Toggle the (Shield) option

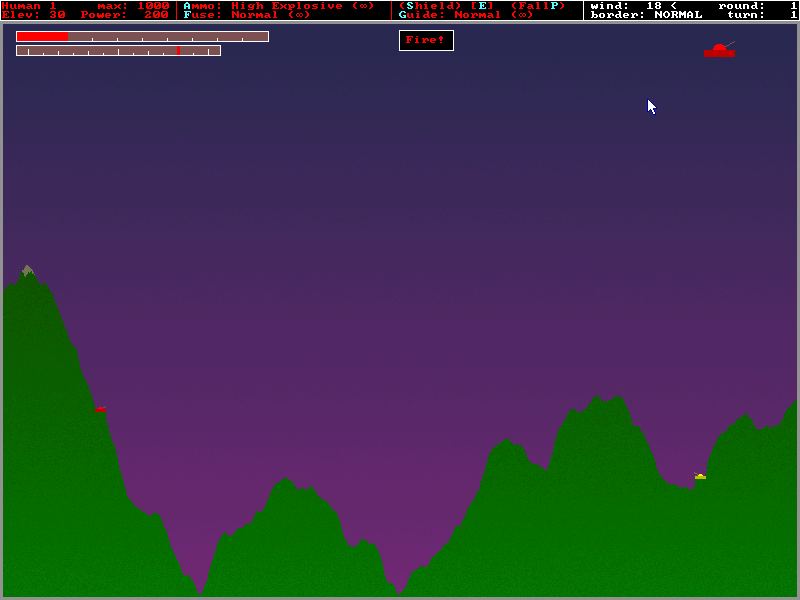point(430,6)
